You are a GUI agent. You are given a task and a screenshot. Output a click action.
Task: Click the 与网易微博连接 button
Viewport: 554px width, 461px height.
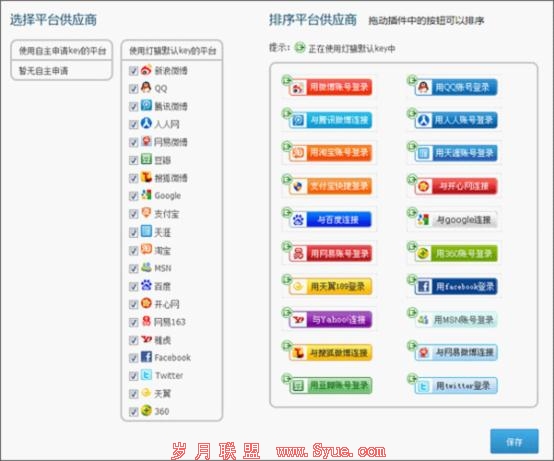[456, 353]
